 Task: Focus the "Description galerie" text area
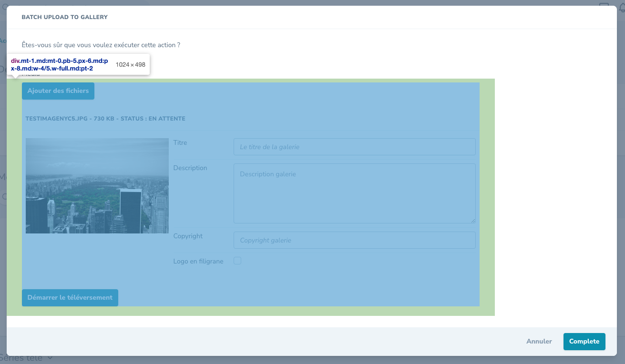point(354,193)
